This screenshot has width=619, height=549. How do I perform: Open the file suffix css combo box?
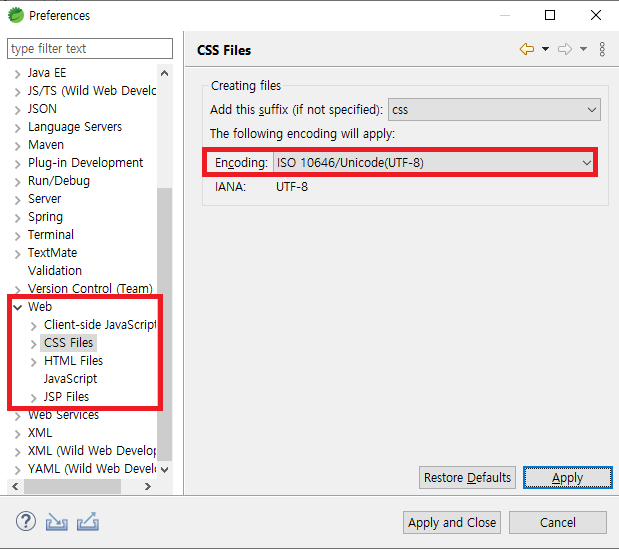click(494, 109)
